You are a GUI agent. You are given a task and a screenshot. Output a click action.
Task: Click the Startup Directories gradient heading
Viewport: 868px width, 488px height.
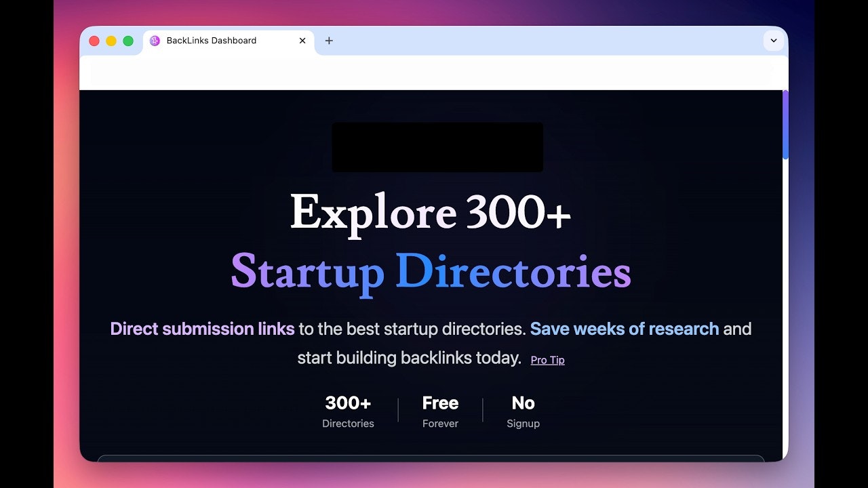[x=432, y=271]
